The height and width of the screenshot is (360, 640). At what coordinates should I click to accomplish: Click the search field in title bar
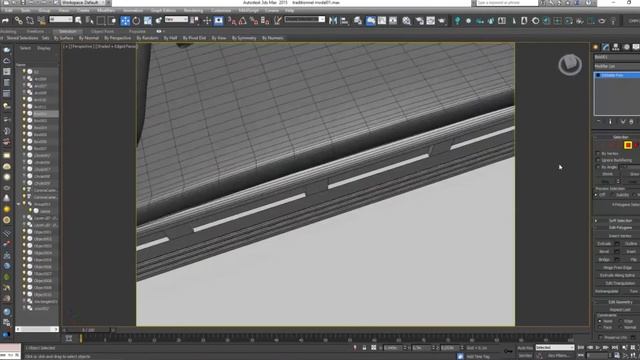click(507, 3)
